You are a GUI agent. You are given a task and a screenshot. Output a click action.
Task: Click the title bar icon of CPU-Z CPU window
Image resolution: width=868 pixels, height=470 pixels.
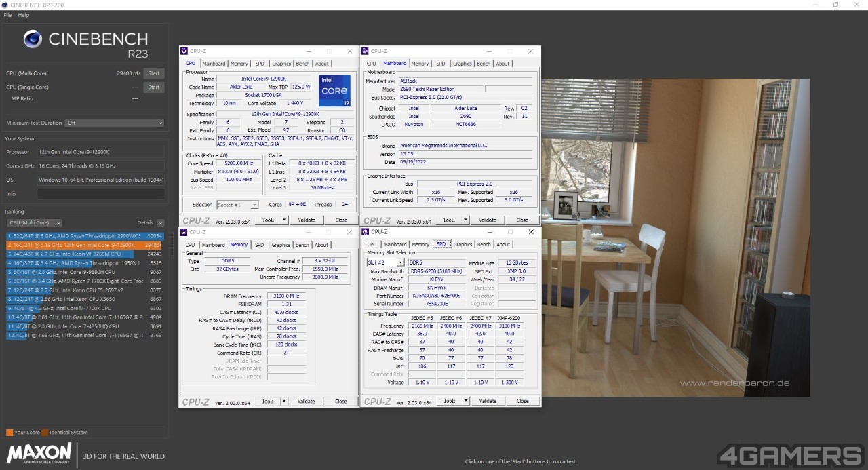(x=184, y=51)
